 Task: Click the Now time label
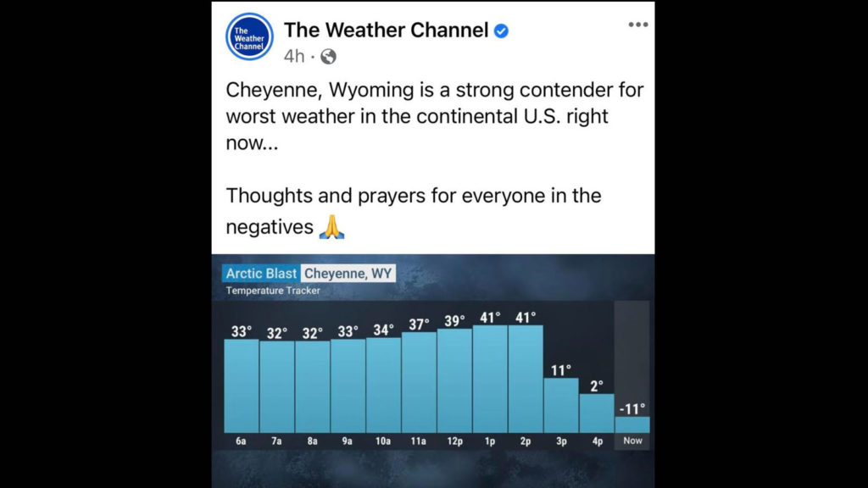pos(632,441)
